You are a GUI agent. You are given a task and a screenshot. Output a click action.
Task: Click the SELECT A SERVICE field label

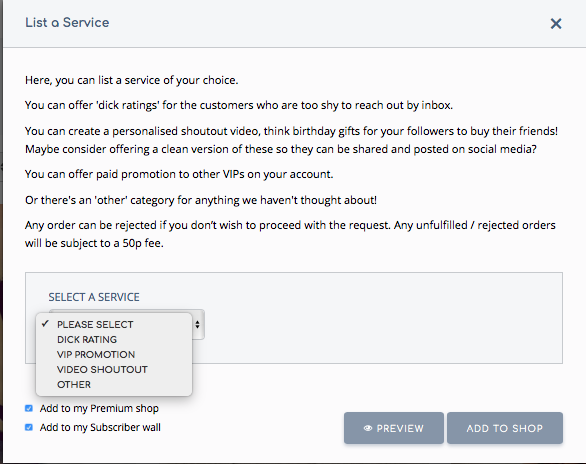pos(94,297)
